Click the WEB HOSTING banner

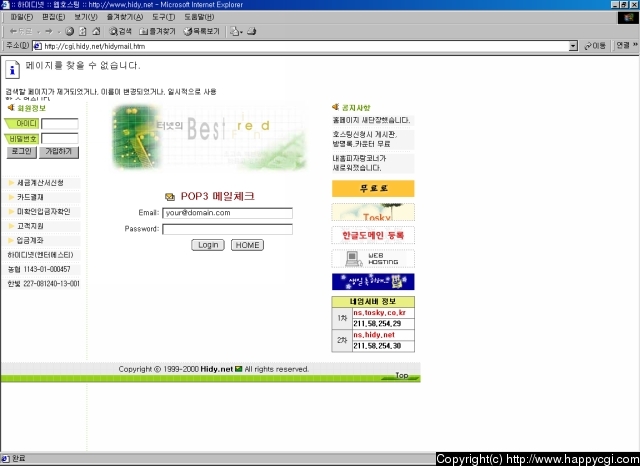pos(373,259)
